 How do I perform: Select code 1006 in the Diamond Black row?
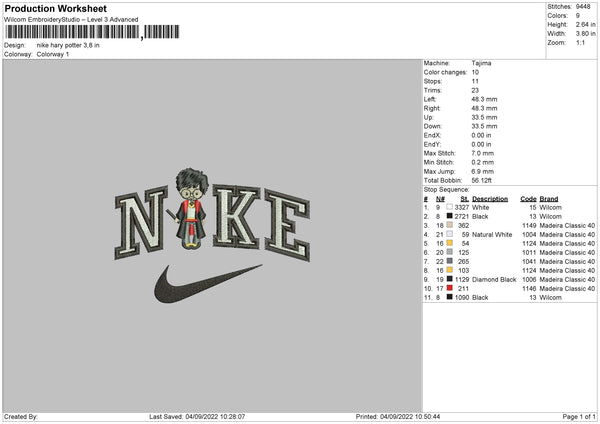529,279
